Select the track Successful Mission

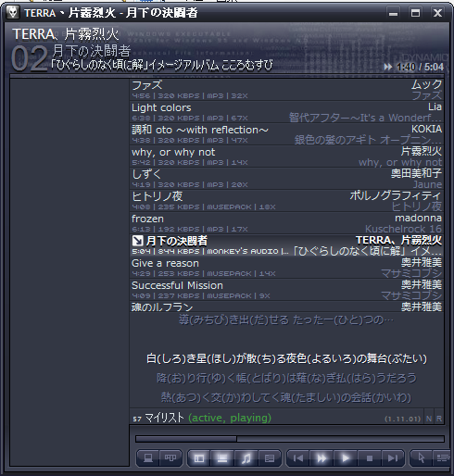[x=286, y=290]
